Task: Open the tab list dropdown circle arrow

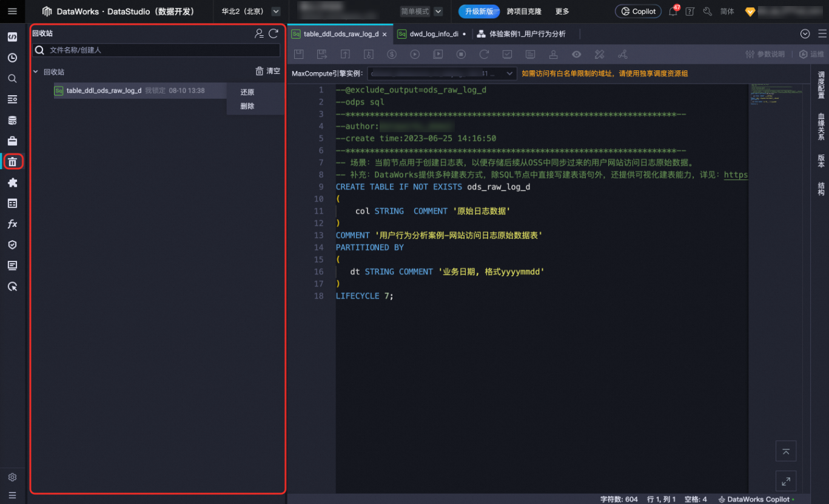Action: 805,34
